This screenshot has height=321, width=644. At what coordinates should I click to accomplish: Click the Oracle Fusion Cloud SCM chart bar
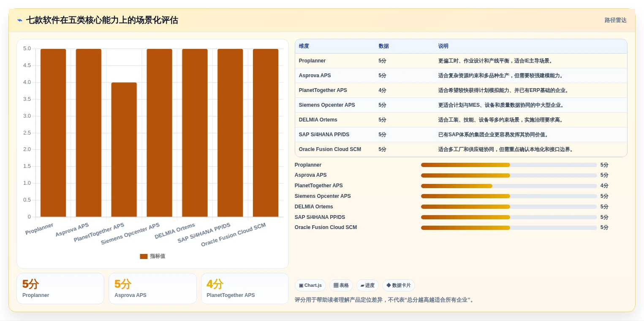tap(266, 133)
